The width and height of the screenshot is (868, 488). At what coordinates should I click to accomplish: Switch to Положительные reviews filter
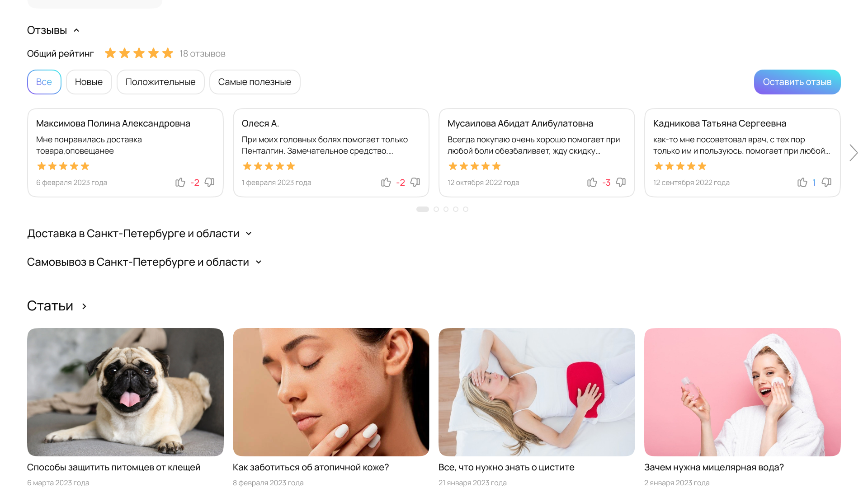[160, 82]
